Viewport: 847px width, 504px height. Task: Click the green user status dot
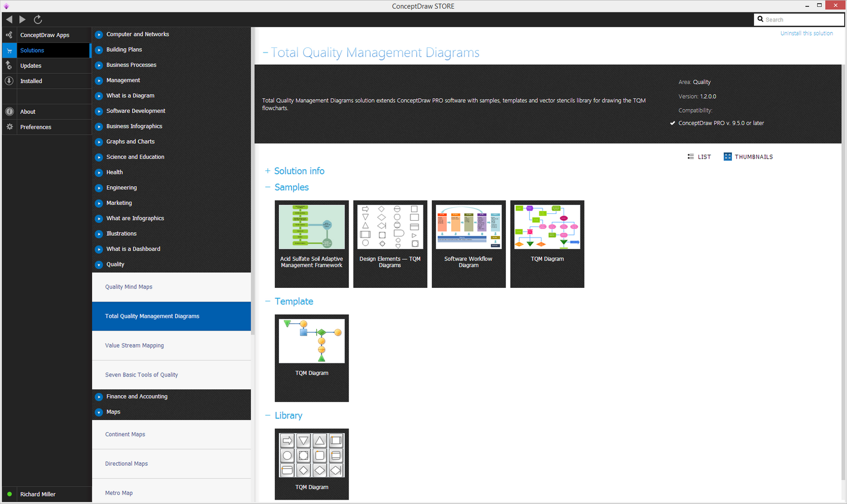[x=10, y=494]
